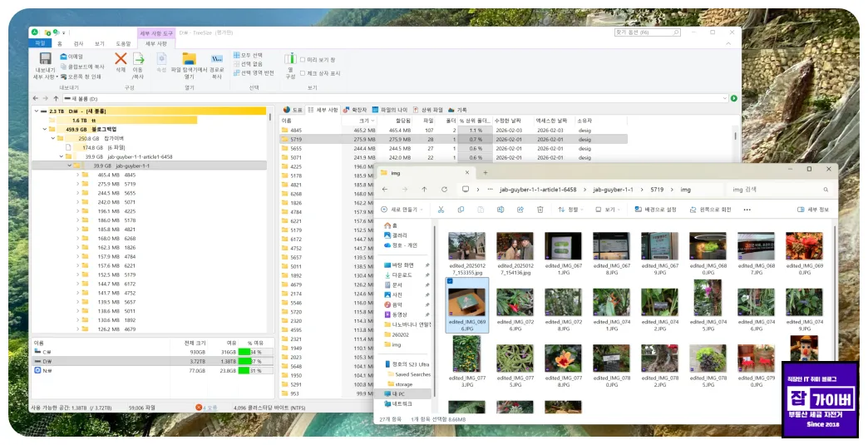Screen dimensions: 868x445
Task: Switch to Top files (상위 파일) tab
Action: tap(428, 110)
